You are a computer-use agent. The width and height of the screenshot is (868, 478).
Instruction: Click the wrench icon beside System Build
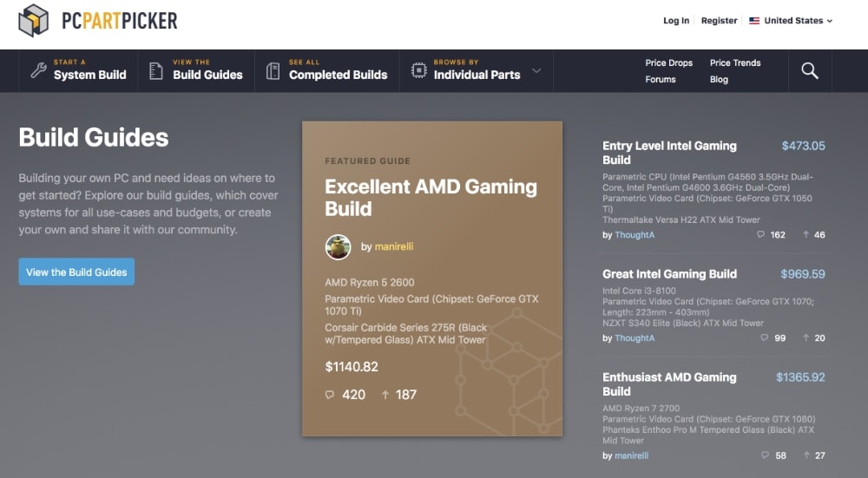(38, 70)
